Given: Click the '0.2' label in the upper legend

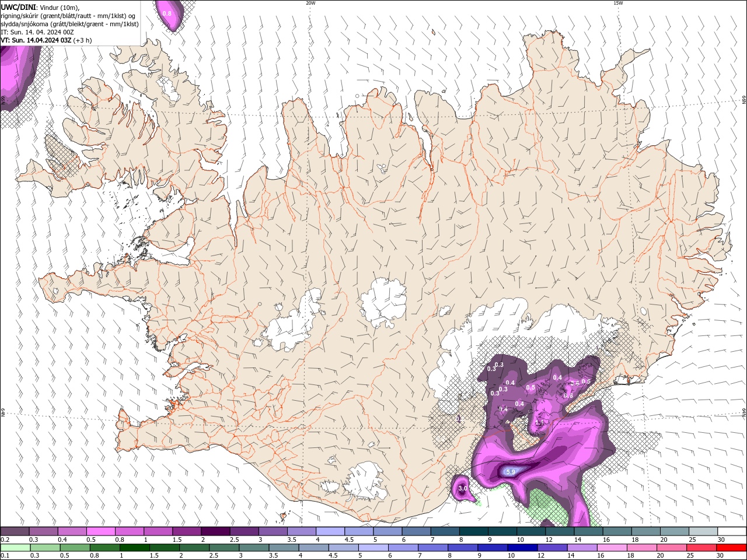Looking at the screenshot, I should (5, 540).
